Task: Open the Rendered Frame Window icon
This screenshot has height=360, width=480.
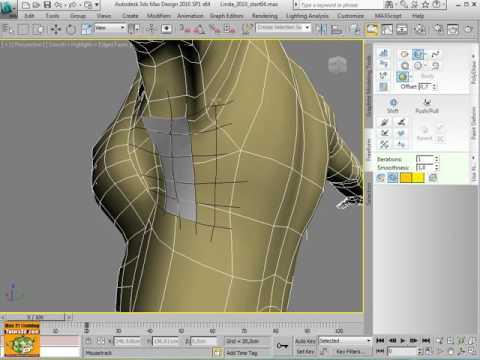Action: (453, 29)
